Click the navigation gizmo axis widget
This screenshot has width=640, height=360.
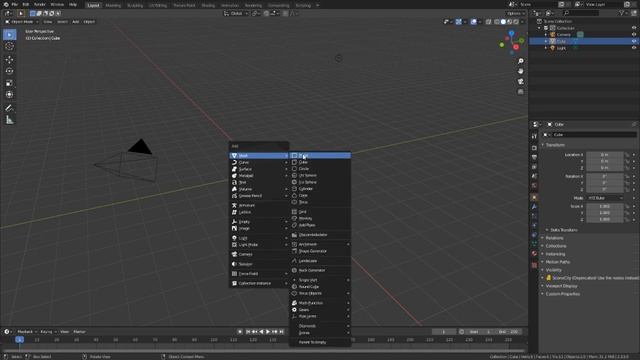coord(512,42)
